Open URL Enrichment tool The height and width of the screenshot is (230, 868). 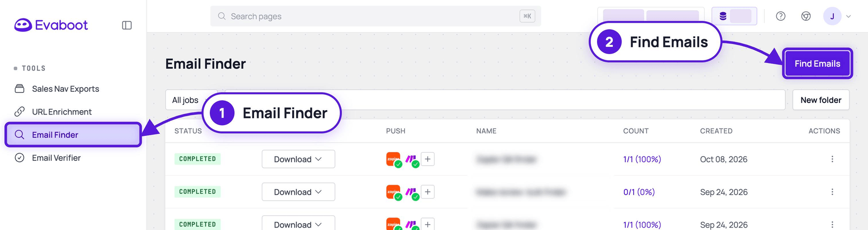tap(61, 112)
